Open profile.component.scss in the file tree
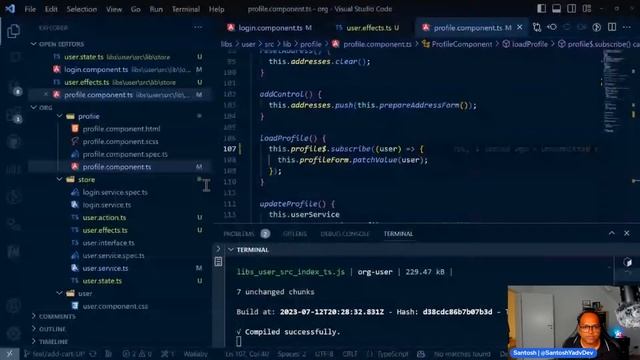The image size is (640, 360). (x=120, y=142)
